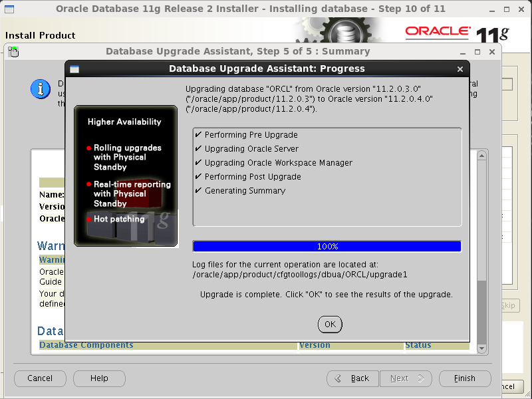Viewport: 532px width, 399px height.
Task: Click the 'Upgrade is complete' message text
Action: [x=327, y=295]
